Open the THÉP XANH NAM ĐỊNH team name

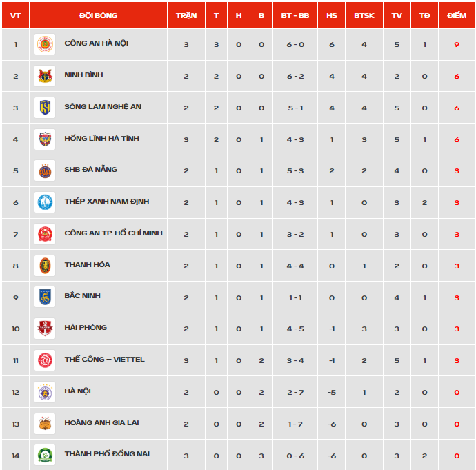(107, 202)
